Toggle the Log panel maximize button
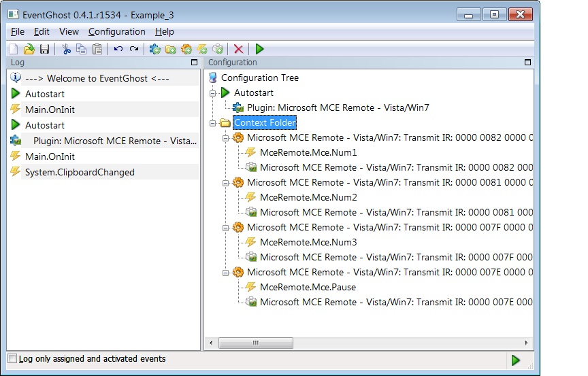This screenshot has width=588, height=376. pyautogui.click(x=194, y=62)
